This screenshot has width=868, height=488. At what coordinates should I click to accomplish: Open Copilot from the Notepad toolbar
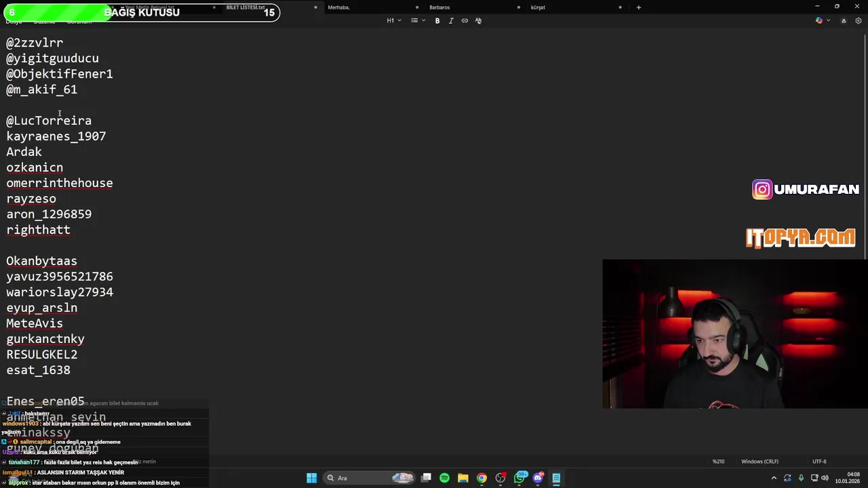(x=819, y=20)
